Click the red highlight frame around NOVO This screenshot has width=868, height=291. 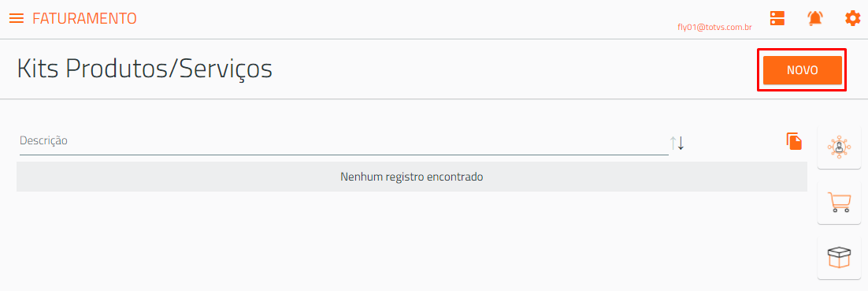[x=802, y=50]
